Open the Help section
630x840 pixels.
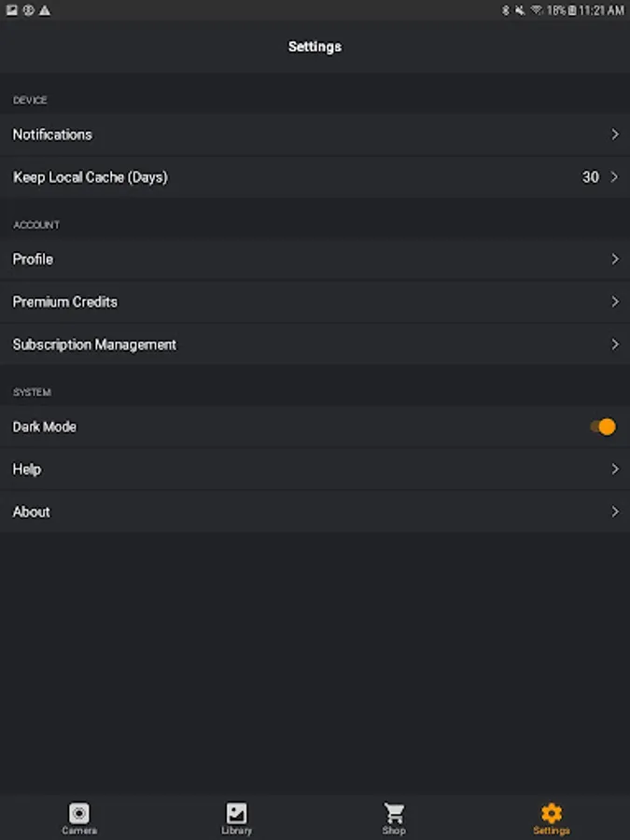point(27,469)
